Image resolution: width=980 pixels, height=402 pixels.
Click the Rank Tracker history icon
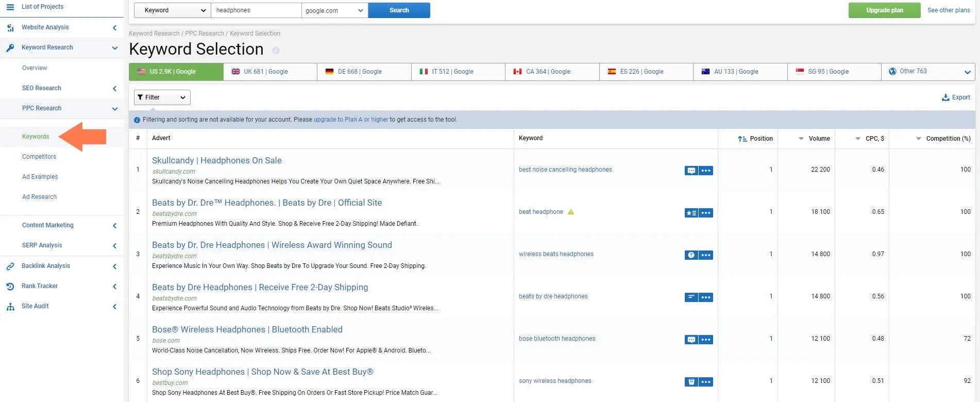(10, 287)
